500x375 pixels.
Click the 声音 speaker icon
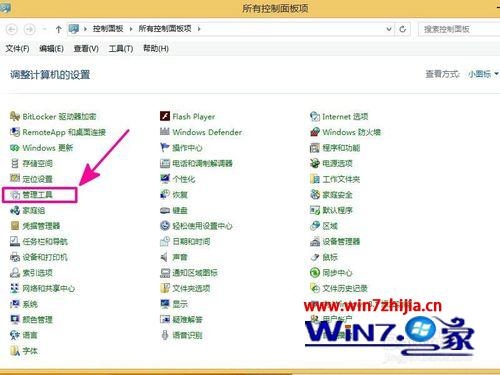[x=165, y=257]
